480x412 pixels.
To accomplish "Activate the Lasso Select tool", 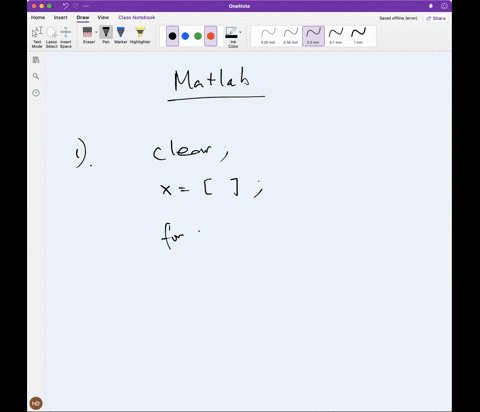I will (51, 37).
